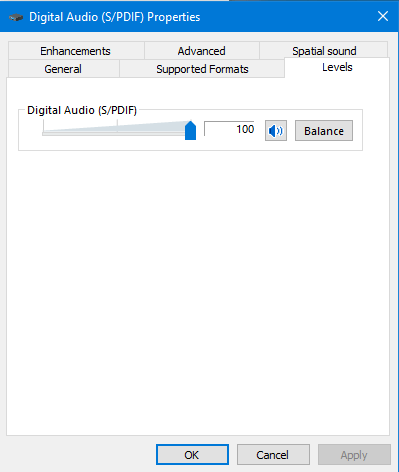Open the Balance settings button
The height and width of the screenshot is (472, 399).
click(324, 131)
